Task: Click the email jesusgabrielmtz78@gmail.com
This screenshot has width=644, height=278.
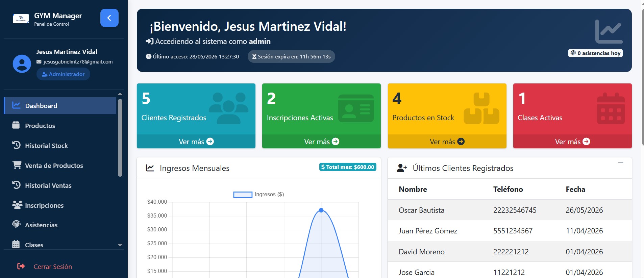Action: (x=78, y=62)
